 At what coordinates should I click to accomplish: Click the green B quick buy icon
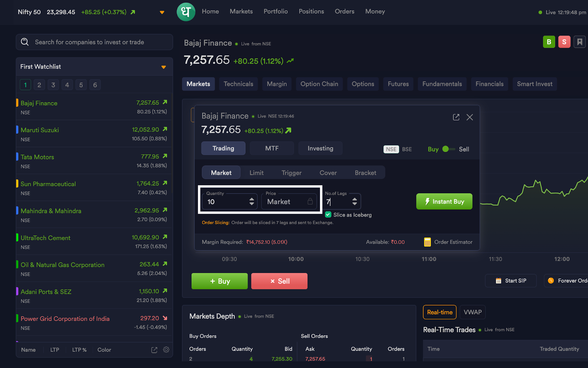(x=549, y=42)
